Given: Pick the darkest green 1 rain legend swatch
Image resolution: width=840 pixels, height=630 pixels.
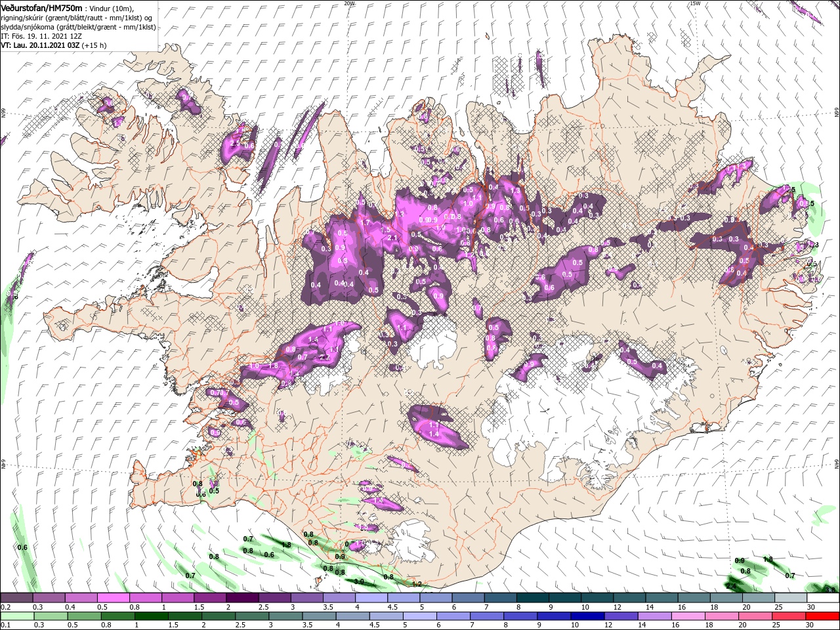Looking at the screenshot, I should click(151, 616).
